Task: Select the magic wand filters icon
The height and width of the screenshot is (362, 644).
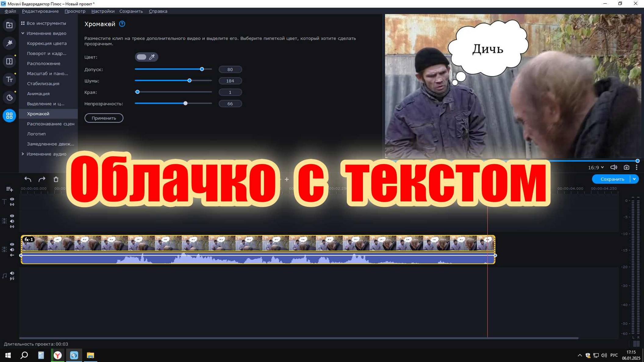Action: coord(9,43)
